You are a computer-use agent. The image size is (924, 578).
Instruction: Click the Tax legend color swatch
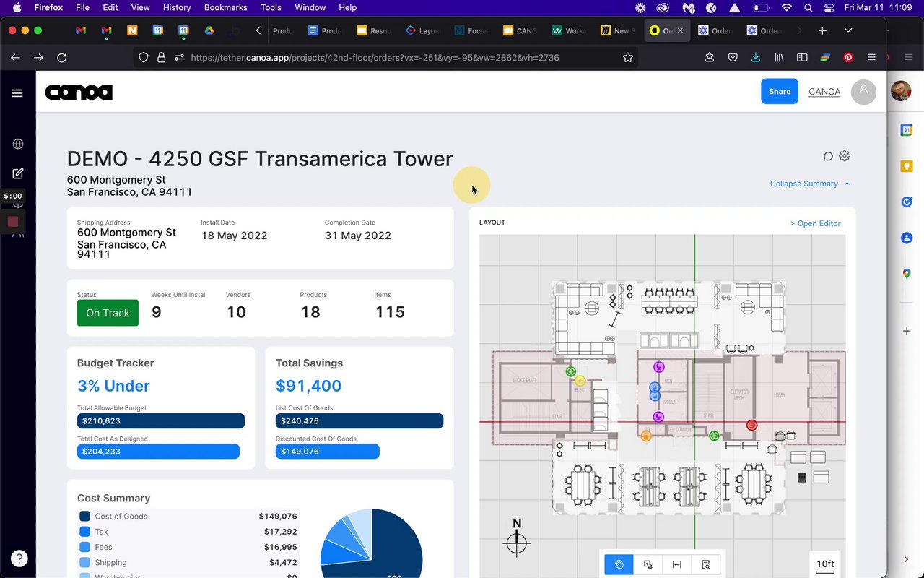point(84,532)
